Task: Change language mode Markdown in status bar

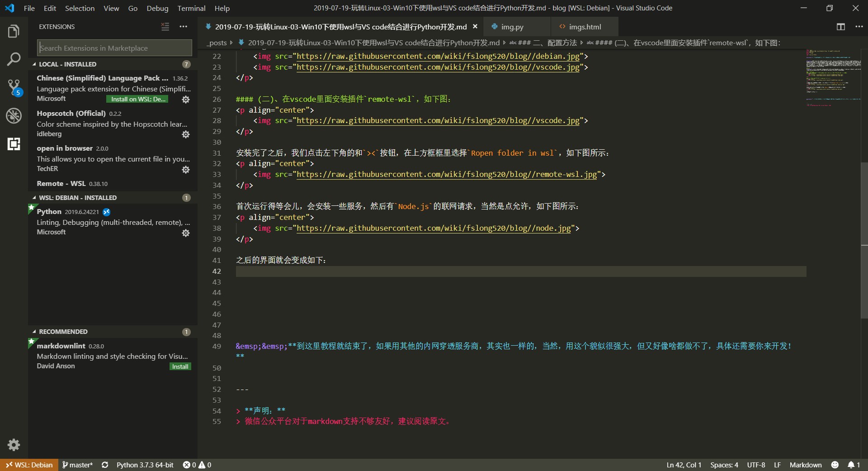Action: click(806, 465)
